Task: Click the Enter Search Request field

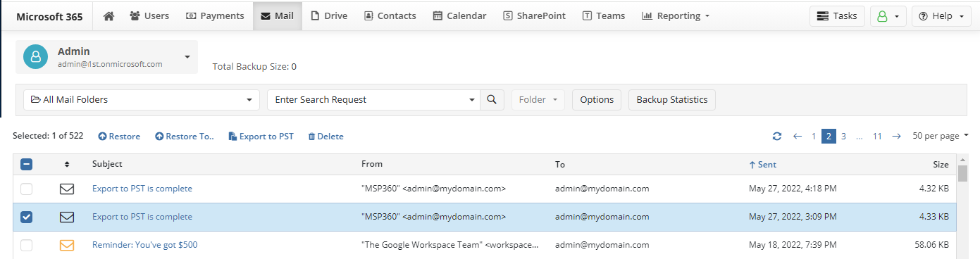Action: tap(373, 100)
